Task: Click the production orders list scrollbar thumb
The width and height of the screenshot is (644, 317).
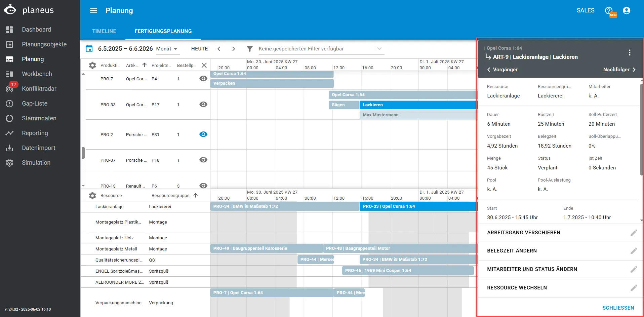Action: (83, 153)
